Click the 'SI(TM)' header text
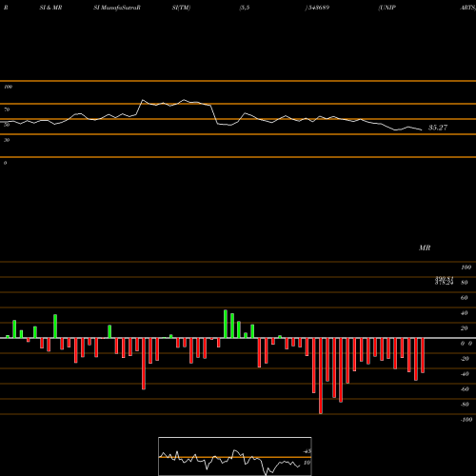The height and width of the screenshot is (476, 476). pyautogui.click(x=181, y=8)
